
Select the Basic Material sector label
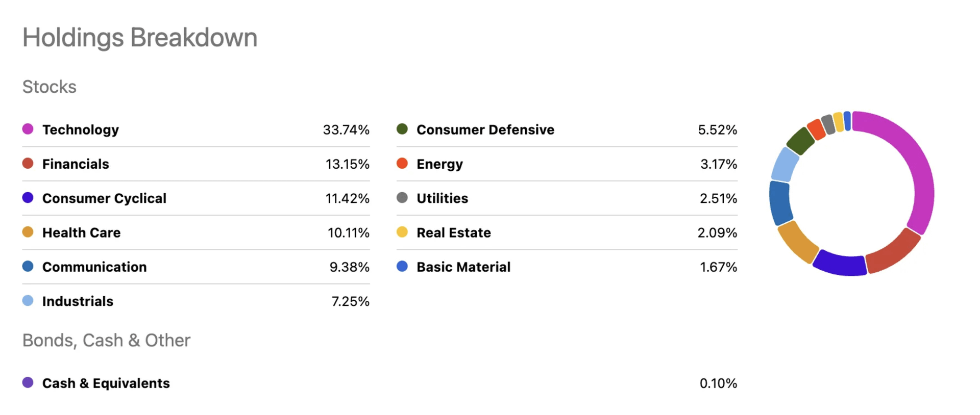pyautogui.click(x=463, y=267)
